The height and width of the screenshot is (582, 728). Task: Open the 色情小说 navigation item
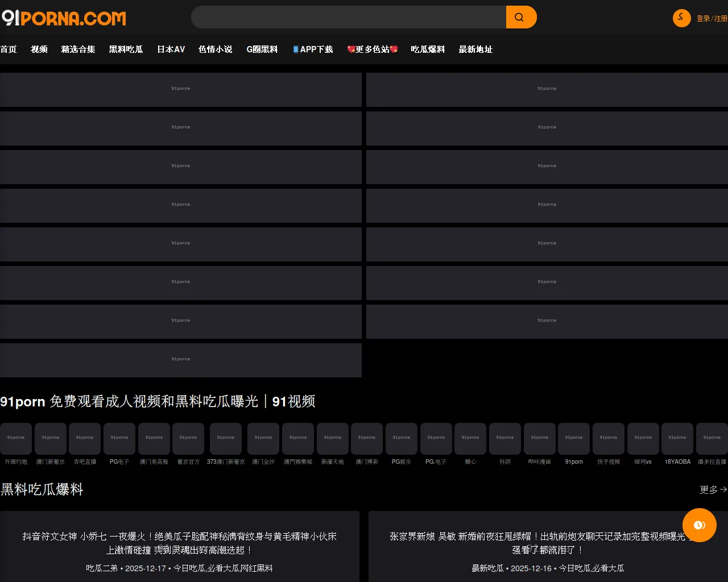[x=216, y=49]
